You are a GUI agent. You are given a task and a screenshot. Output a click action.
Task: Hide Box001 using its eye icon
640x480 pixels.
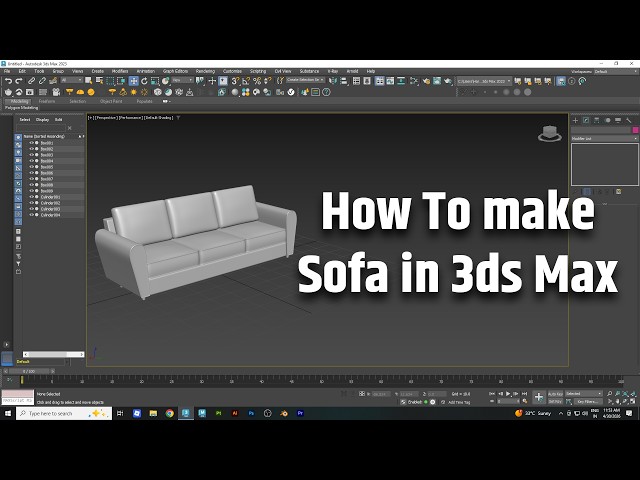click(31, 143)
